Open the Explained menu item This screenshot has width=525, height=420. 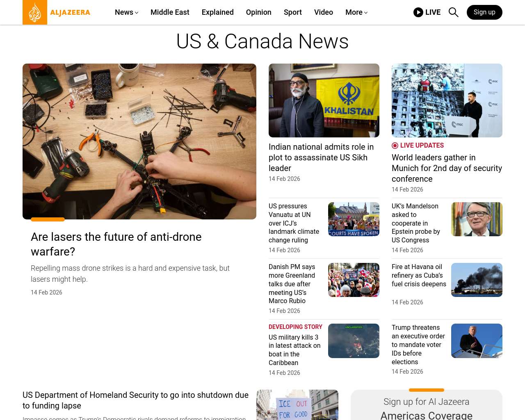(x=218, y=12)
